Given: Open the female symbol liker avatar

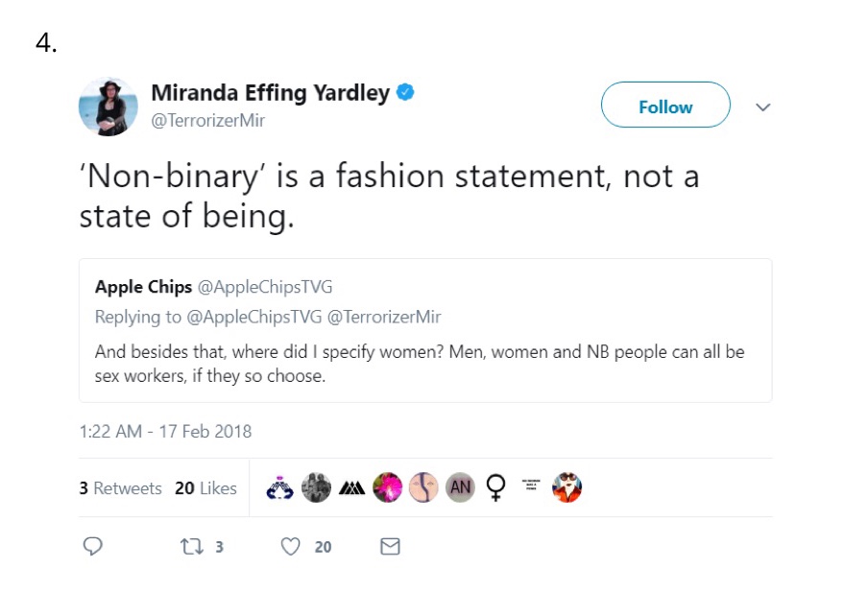Looking at the screenshot, I should point(495,487).
